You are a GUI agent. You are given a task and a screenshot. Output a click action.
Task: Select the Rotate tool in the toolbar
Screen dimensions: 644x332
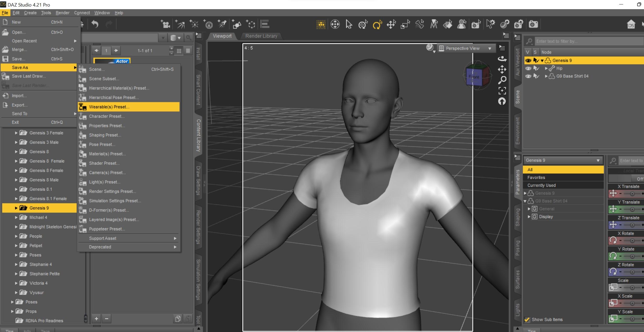click(x=377, y=25)
